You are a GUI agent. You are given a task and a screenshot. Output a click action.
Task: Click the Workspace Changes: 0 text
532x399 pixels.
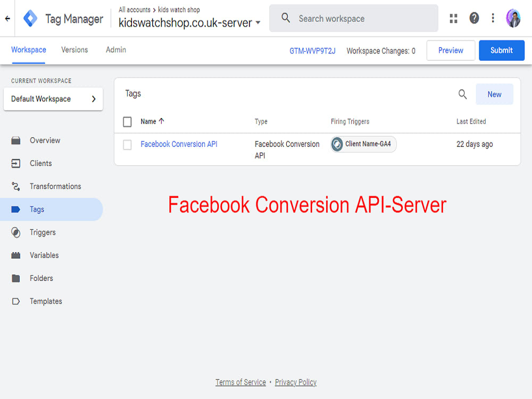pyautogui.click(x=381, y=51)
